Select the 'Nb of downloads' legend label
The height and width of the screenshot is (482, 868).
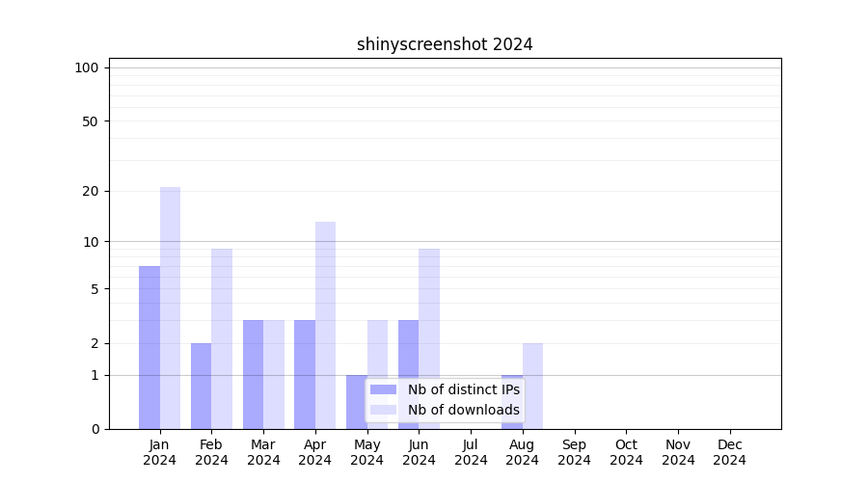click(x=463, y=410)
